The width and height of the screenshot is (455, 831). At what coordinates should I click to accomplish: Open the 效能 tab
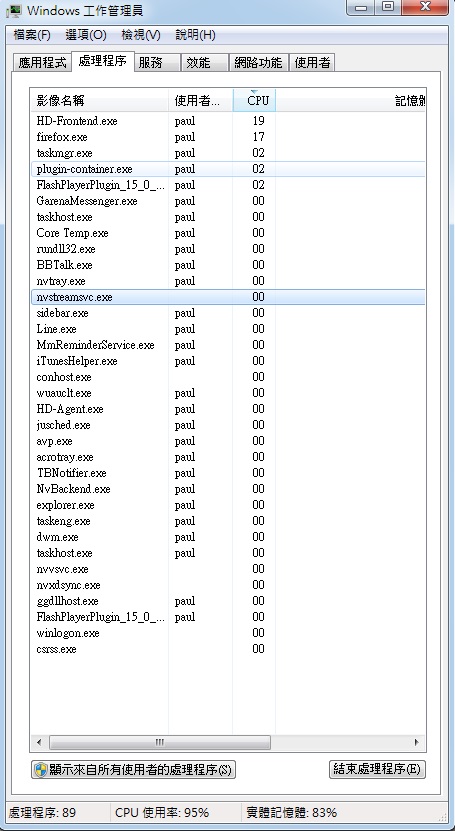[x=205, y=63]
